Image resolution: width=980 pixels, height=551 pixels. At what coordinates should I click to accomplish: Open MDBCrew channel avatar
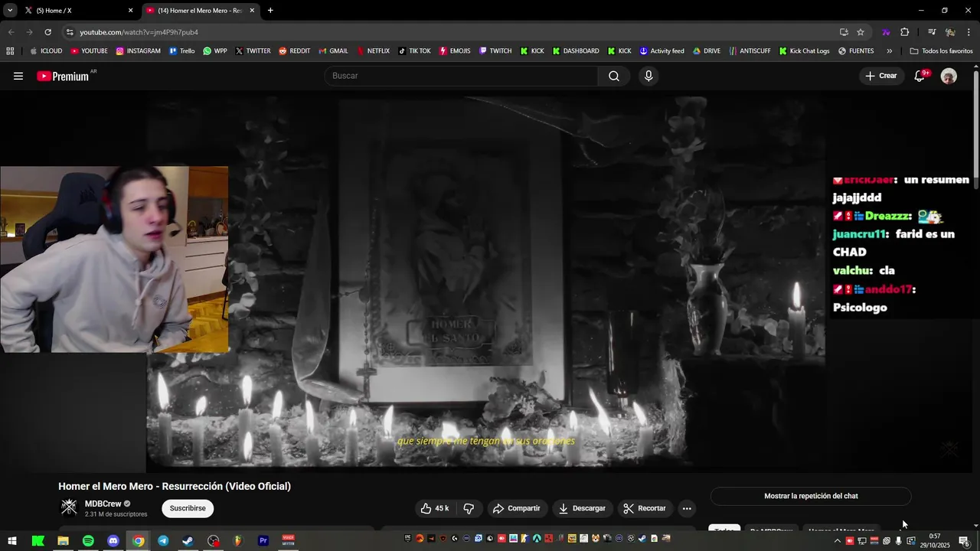pyautogui.click(x=69, y=507)
